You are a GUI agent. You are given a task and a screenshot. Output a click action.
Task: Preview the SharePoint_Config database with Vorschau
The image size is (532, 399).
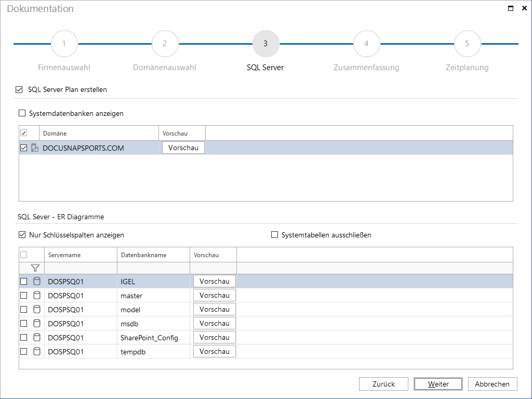coord(215,337)
